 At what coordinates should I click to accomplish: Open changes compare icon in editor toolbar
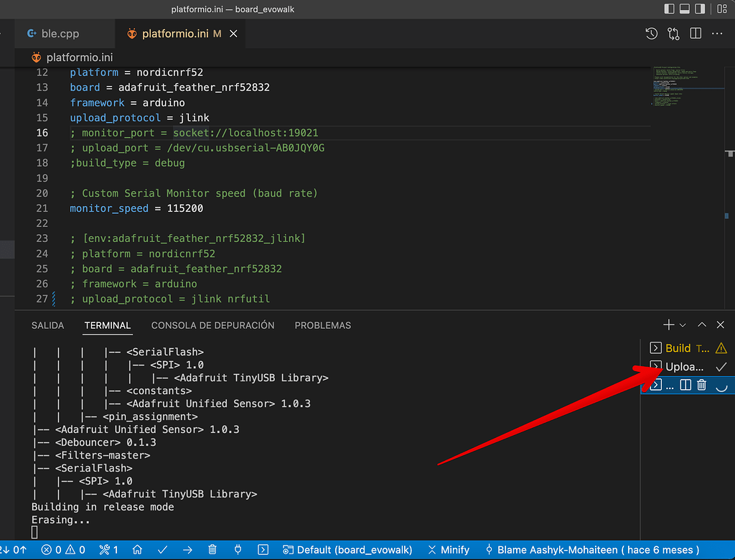coord(673,34)
